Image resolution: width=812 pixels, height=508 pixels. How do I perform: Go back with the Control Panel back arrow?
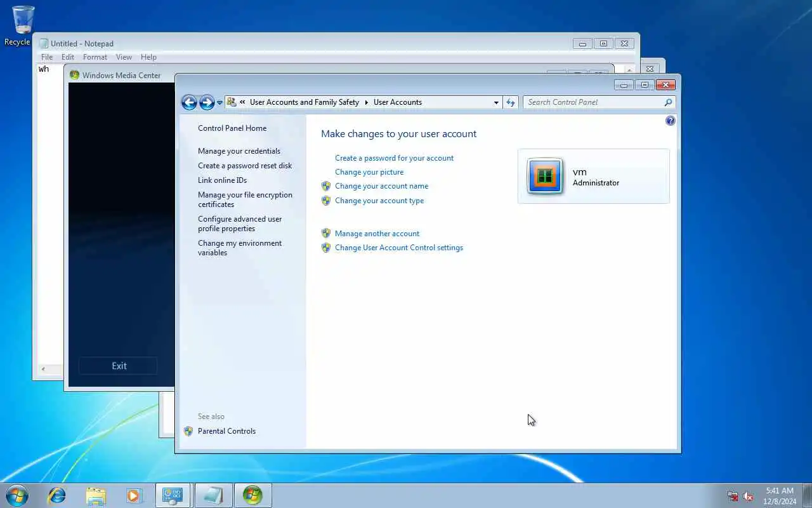click(189, 102)
